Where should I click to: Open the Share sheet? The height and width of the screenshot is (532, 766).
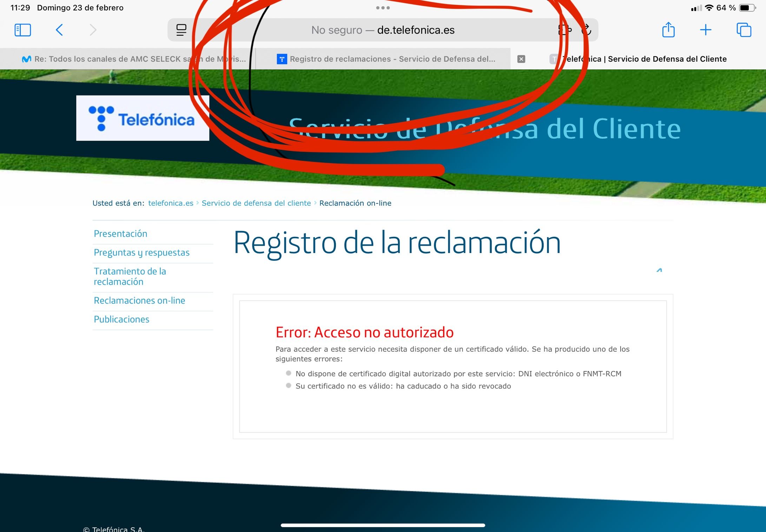[668, 30]
